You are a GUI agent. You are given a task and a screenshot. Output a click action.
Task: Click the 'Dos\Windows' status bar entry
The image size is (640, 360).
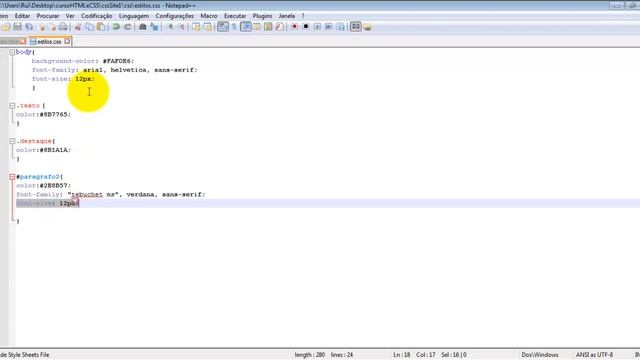[540, 355]
